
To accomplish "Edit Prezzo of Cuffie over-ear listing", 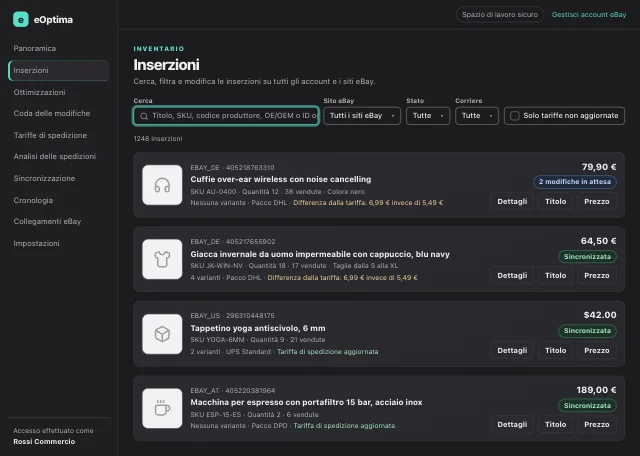I will (596, 202).
